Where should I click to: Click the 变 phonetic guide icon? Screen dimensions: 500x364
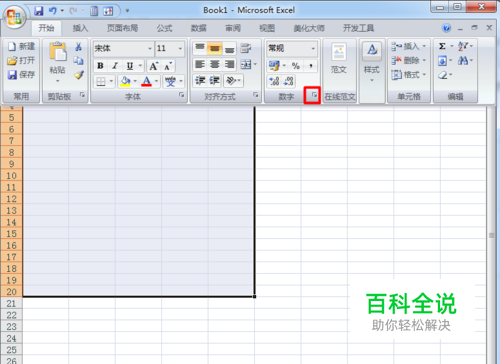(170, 81)
